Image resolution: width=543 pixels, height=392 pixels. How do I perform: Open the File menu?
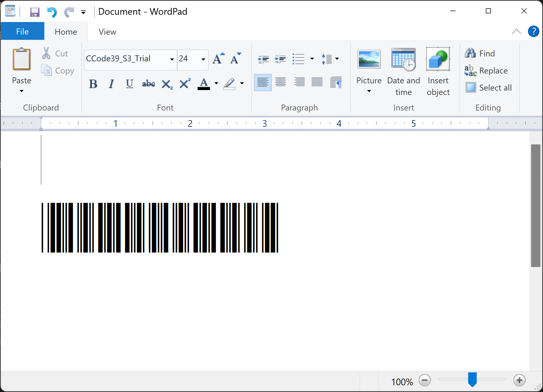click(23, 32)
